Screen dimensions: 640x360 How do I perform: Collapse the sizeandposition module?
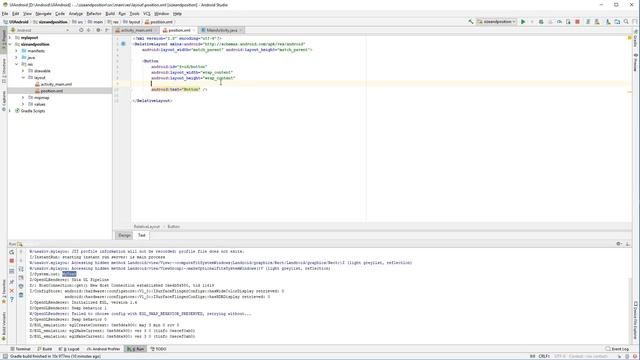pos(10,44)
